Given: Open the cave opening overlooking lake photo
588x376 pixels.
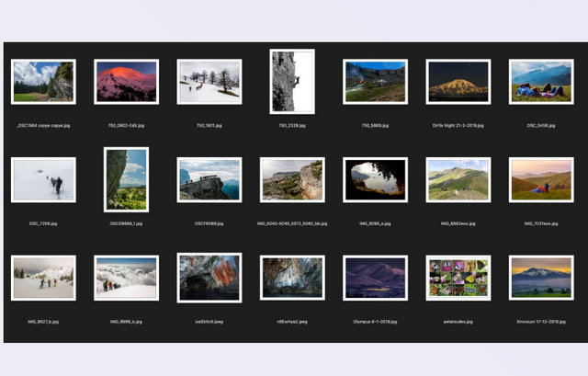Looking at the screenshot, I should 376,180.
